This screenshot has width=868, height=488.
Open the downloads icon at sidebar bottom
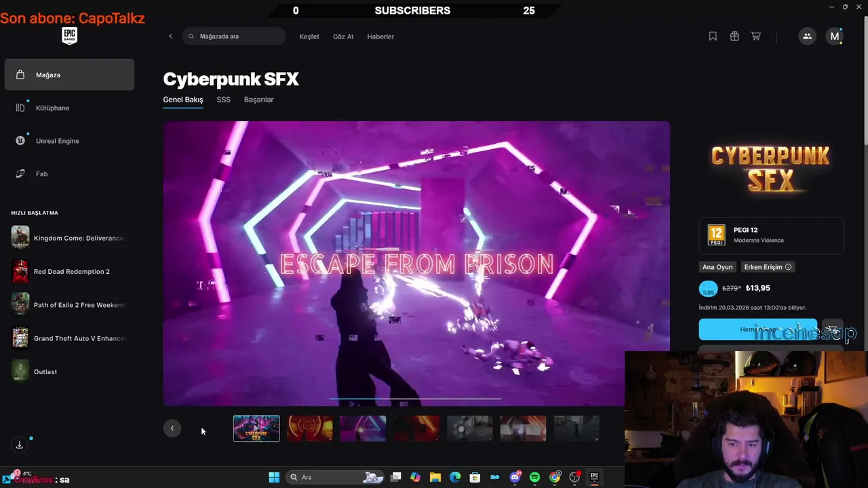tap(20, 445)
